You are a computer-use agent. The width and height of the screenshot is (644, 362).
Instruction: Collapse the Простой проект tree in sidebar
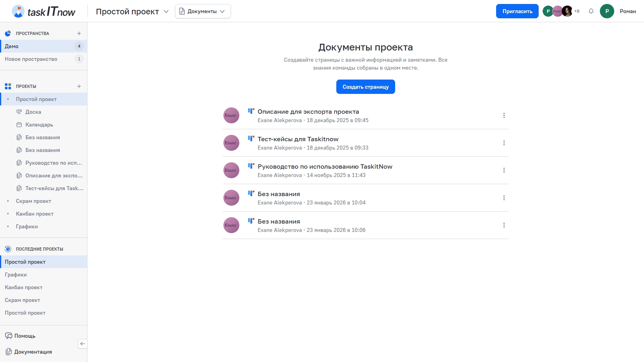[x=8, y=99]
